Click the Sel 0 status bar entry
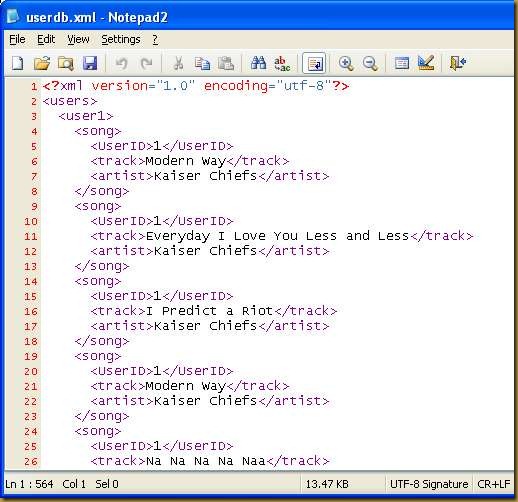The height and width of the screenshot is (502, 518). click(107, 484)
